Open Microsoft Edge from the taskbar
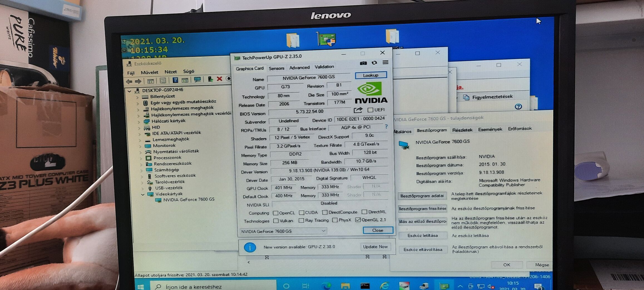The width and height of the screenshot is (644, 290). 326,286
